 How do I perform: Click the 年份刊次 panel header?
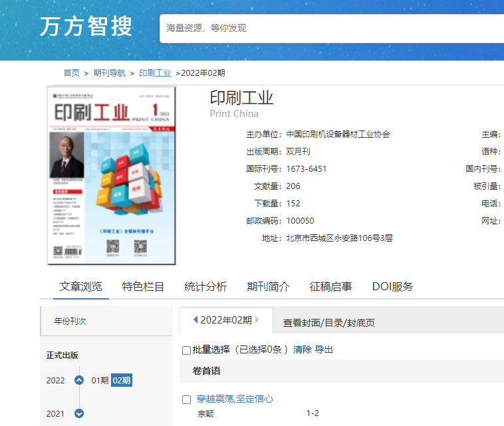(106, 321)
